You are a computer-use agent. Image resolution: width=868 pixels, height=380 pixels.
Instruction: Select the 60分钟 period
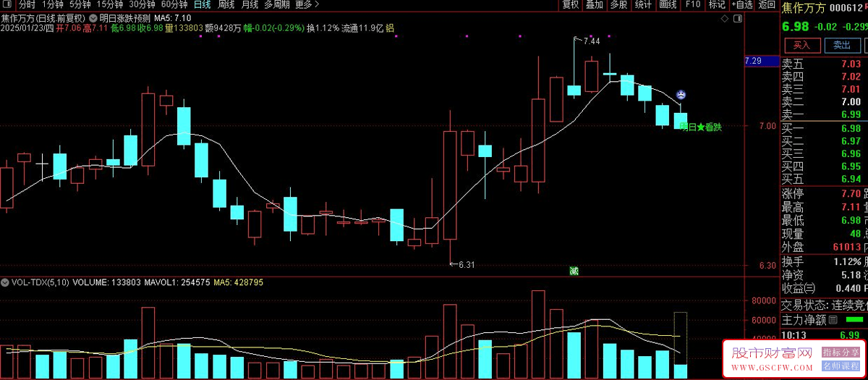[174, 4]
